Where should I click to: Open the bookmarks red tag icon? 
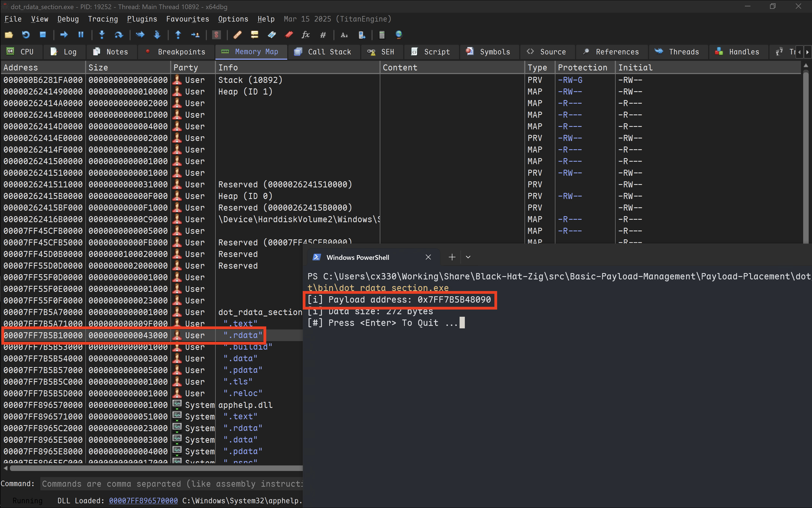289,35
